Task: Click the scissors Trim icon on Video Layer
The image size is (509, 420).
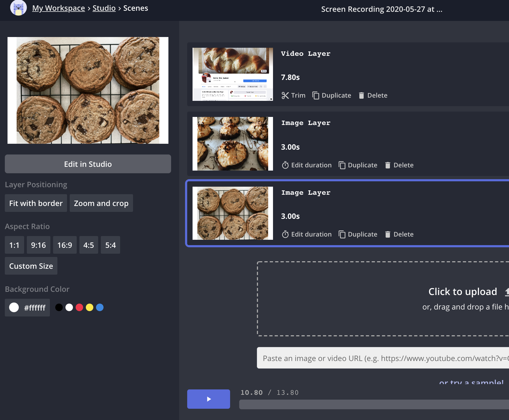Action: (285, 95)
